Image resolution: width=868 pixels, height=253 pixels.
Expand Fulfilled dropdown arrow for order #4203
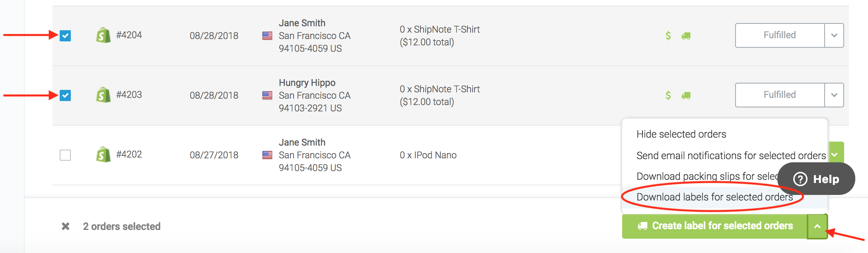[x=834, y=95]
